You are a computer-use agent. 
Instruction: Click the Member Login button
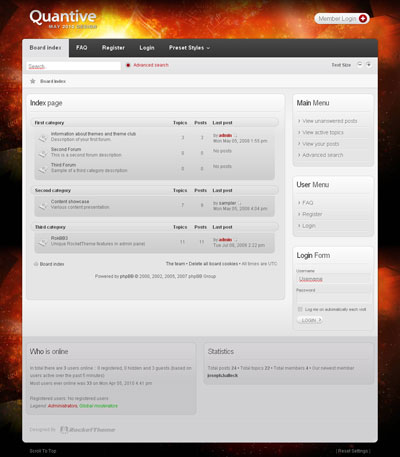(342, 19)
